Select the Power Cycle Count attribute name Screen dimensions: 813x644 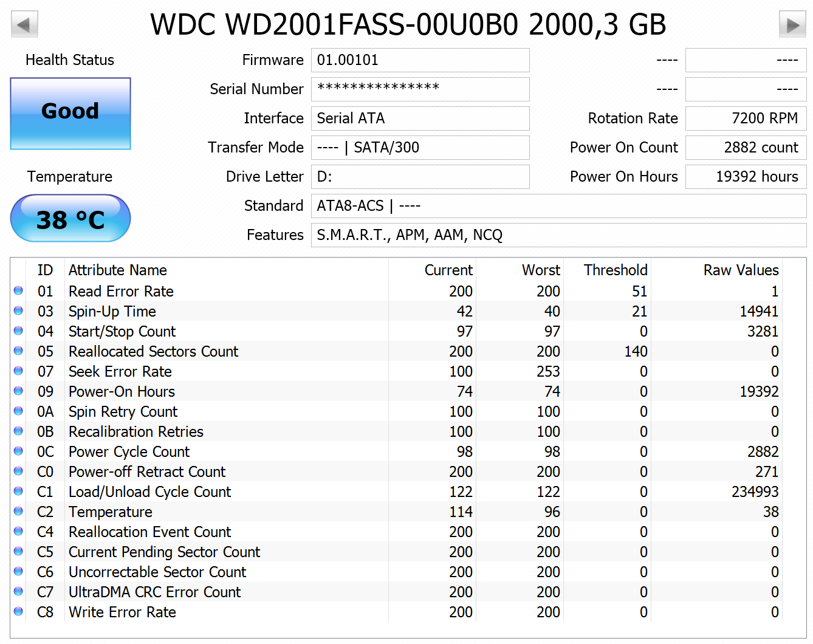click(x=129, y=452)
